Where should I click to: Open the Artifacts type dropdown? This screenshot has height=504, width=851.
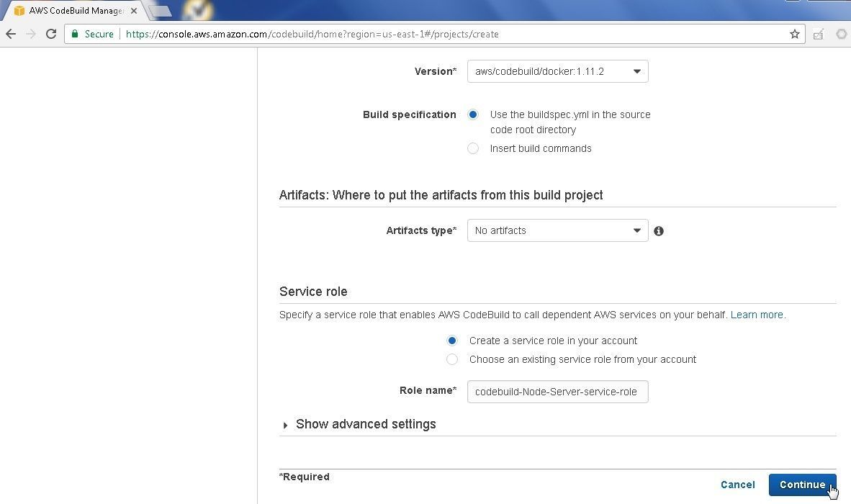557,230
